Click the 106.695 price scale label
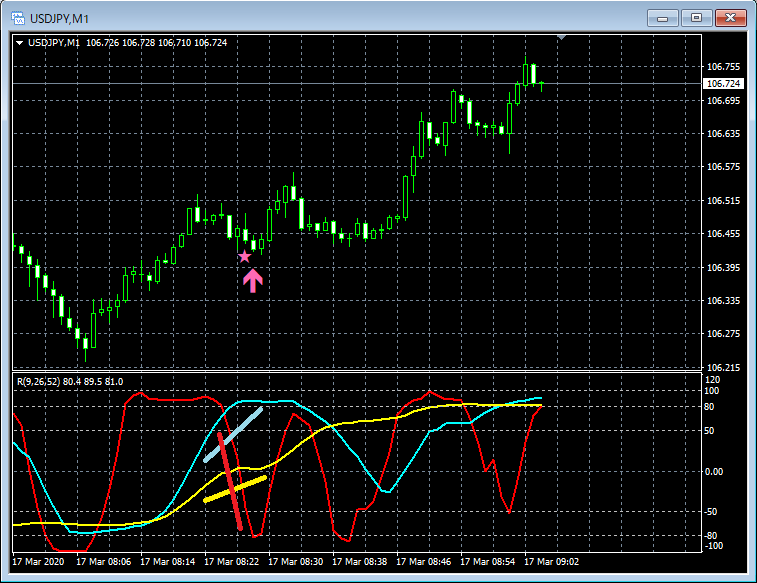 (x=723, y=100)
